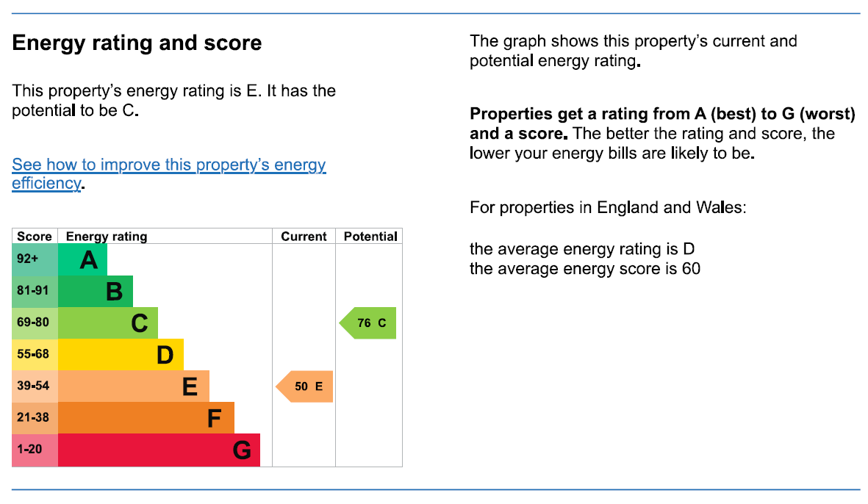Click the yellow D rating bar
The height and width of the screenshot is (504, 868).
121,355
